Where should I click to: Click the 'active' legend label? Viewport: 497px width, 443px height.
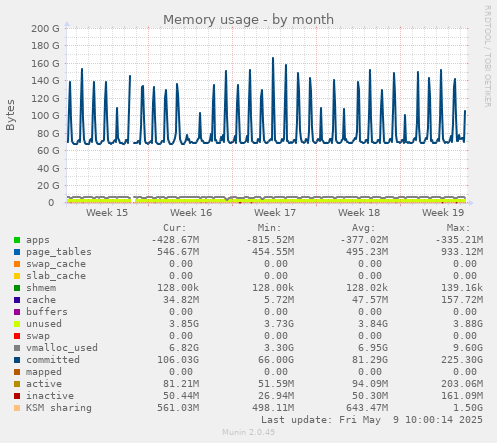coord(44,384)
